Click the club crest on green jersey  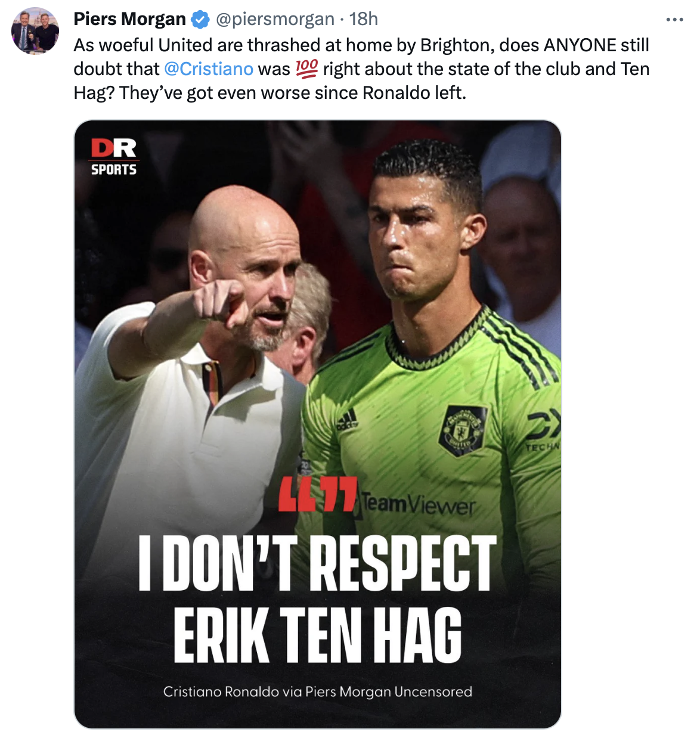pyautogui.click(x=463, y=430)
